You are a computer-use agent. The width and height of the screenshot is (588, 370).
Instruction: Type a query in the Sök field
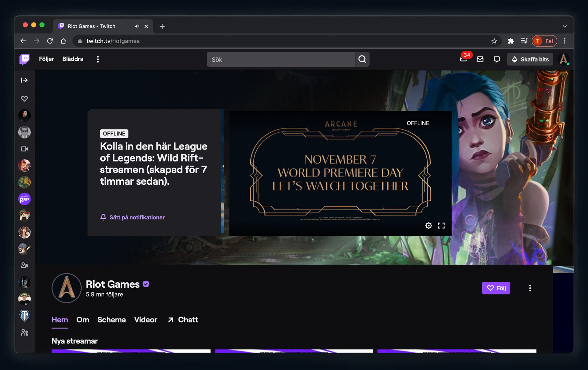[x=281, y=59]
